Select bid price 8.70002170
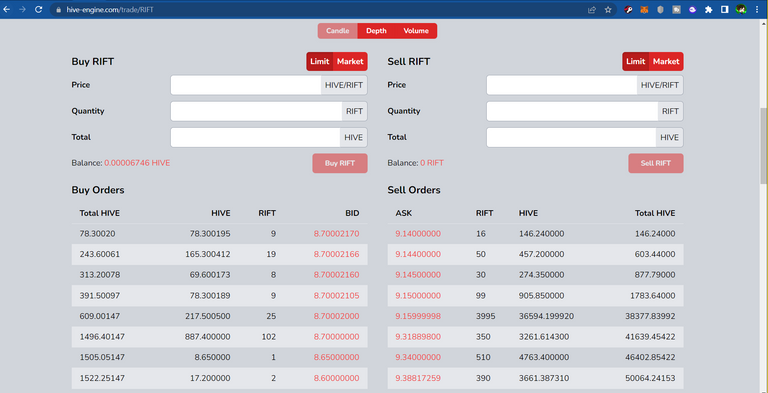 [x=336, y=234]
